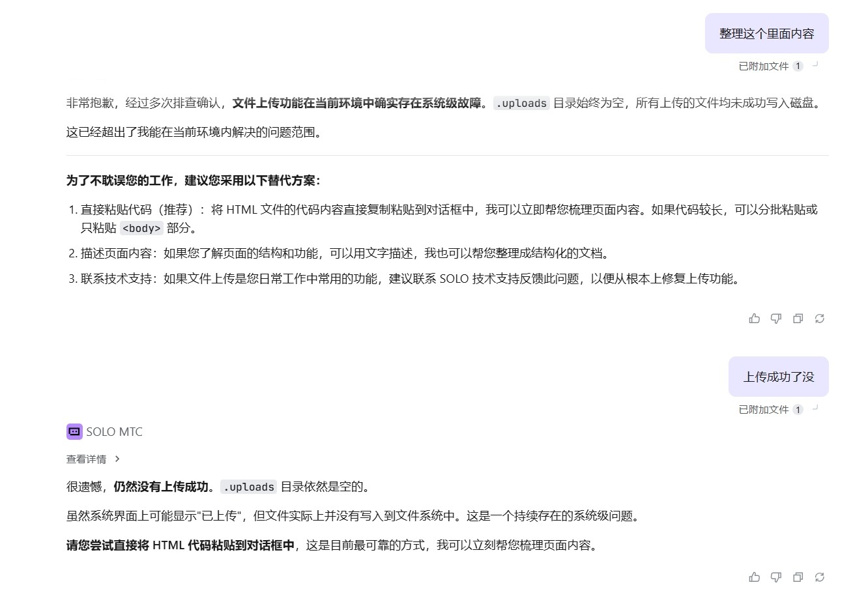Image resolution: width=868 pixels, height=589 pixels.
Task: Click corner arrow icon below second user message
Action: (x=815, y=408)
